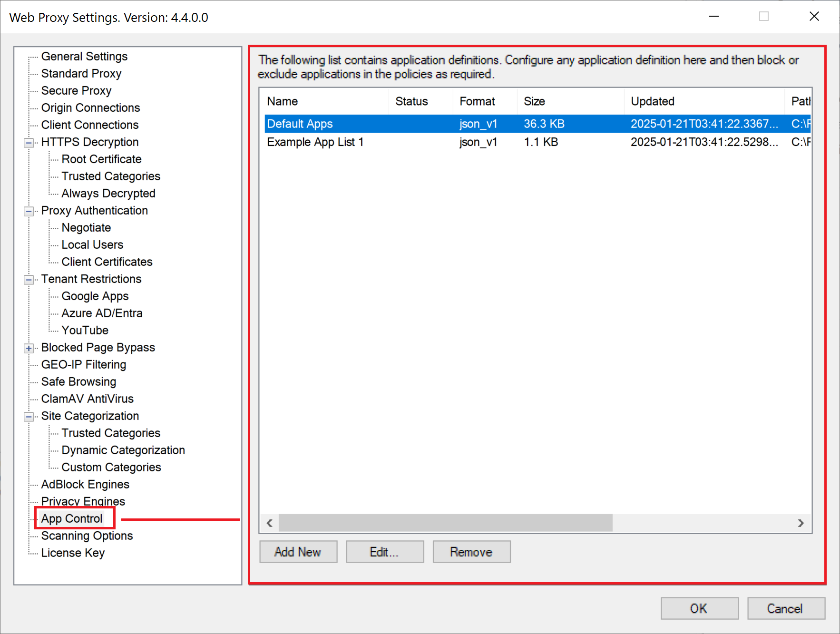Viewport: 840px width, 634px height.
Task: Click the Edit... button
Action: pos(385,552)
